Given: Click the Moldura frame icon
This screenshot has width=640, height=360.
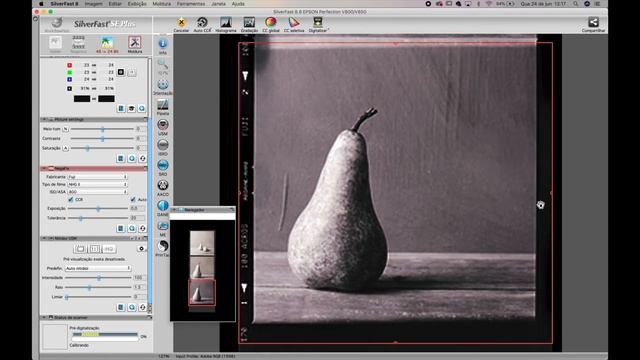Looking at the screenshot, I should (135, 44).
